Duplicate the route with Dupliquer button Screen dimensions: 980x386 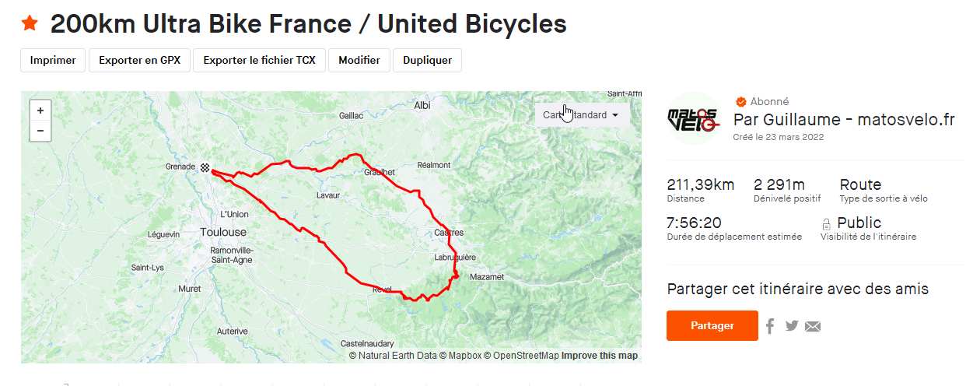[428, 60]
